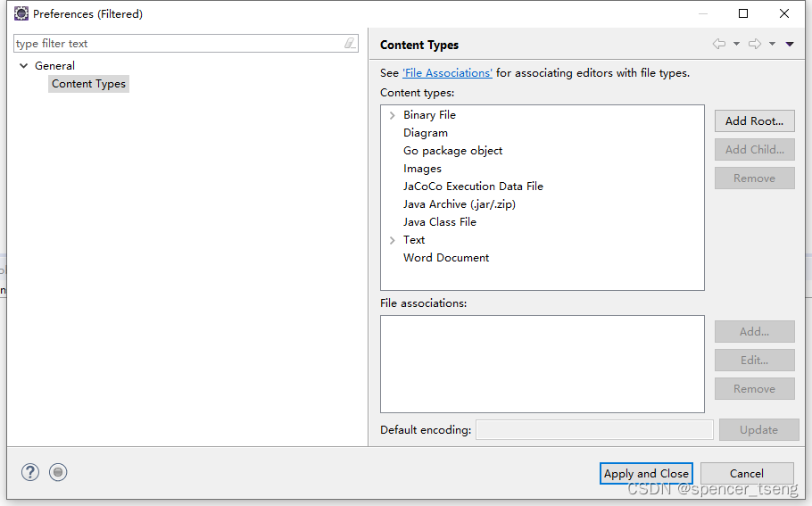Click the Edit... file association button

click(755, 360)
